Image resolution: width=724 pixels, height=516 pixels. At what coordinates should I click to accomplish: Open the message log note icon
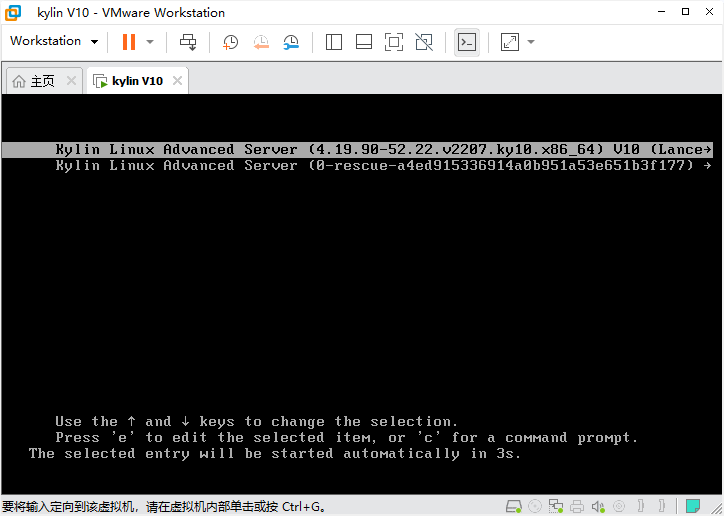point(693,506)
